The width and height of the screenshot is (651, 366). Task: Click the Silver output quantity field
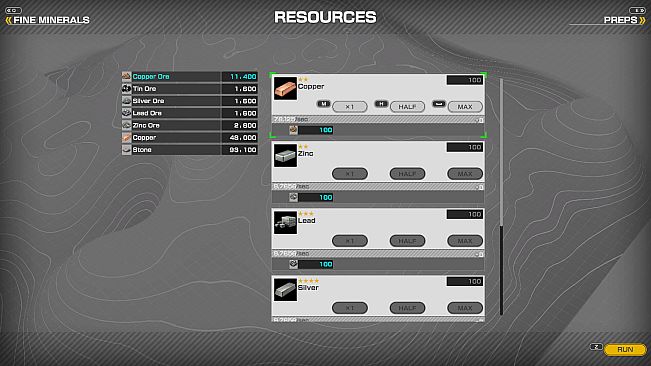pyautogui.click(x=465, y=281)
